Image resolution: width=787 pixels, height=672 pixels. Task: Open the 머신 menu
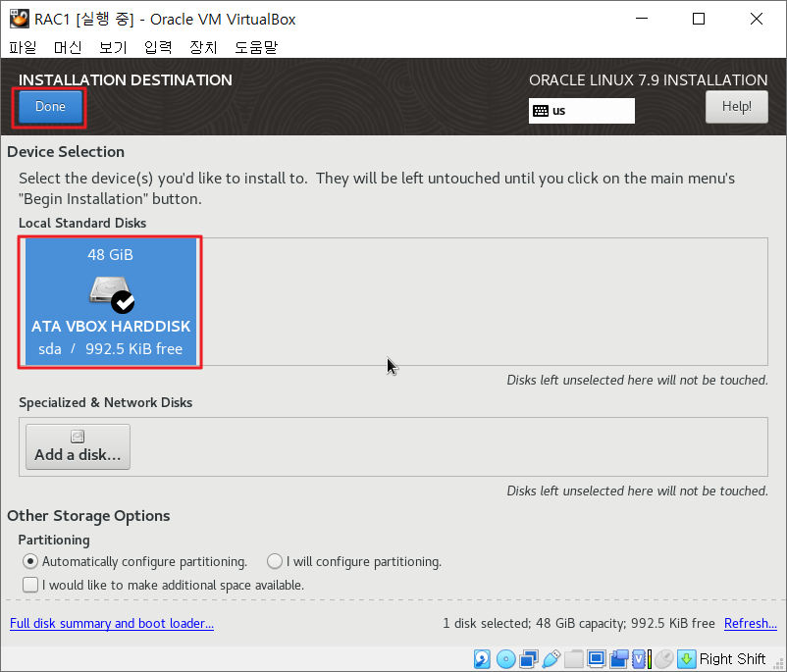click(68, 47)
